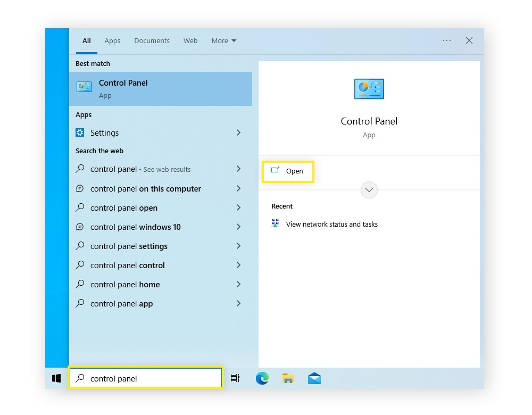Click the search icon beside 'control panel control'

(x=80, y=265)
